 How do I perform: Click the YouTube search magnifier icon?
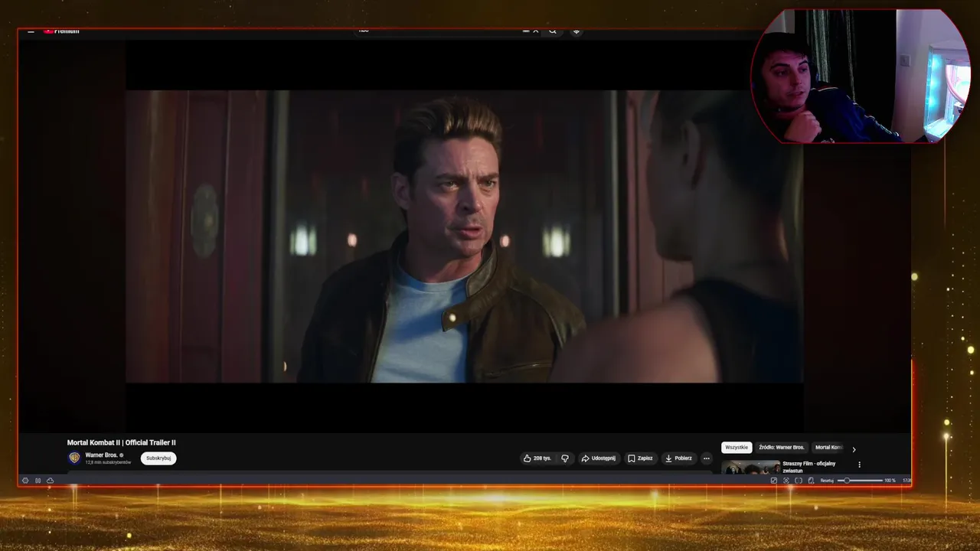pyautogui.click(x=553, y=31)
